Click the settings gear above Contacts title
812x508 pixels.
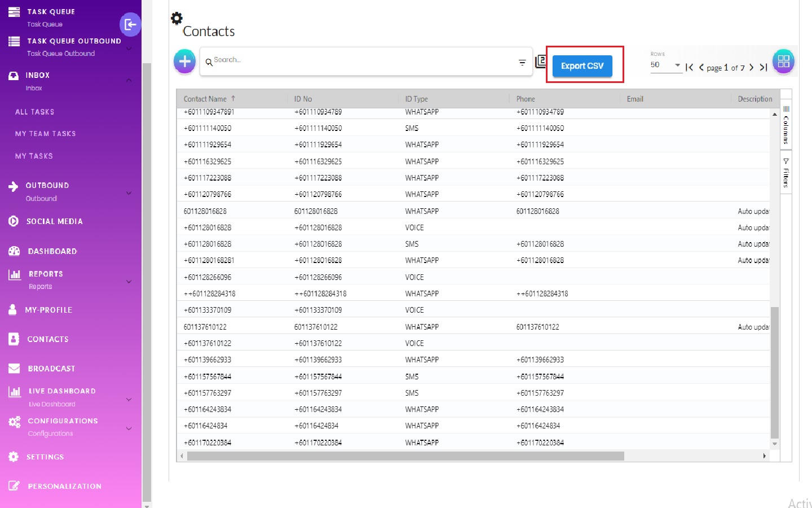point(176,18)
